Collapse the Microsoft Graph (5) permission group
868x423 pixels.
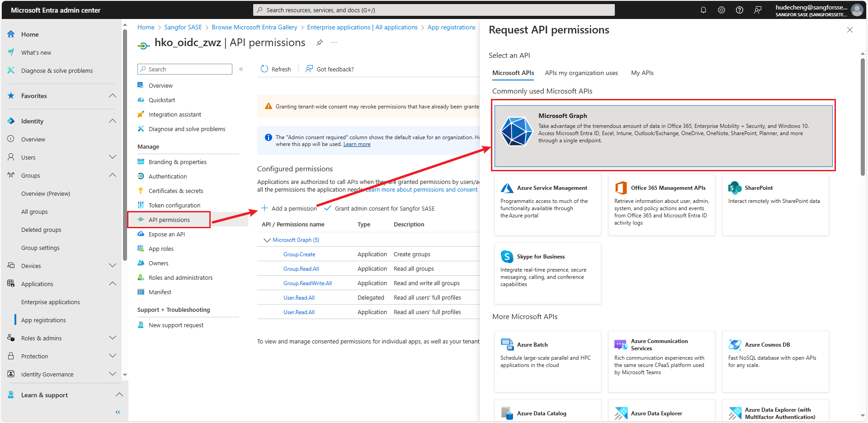[267, 240]
